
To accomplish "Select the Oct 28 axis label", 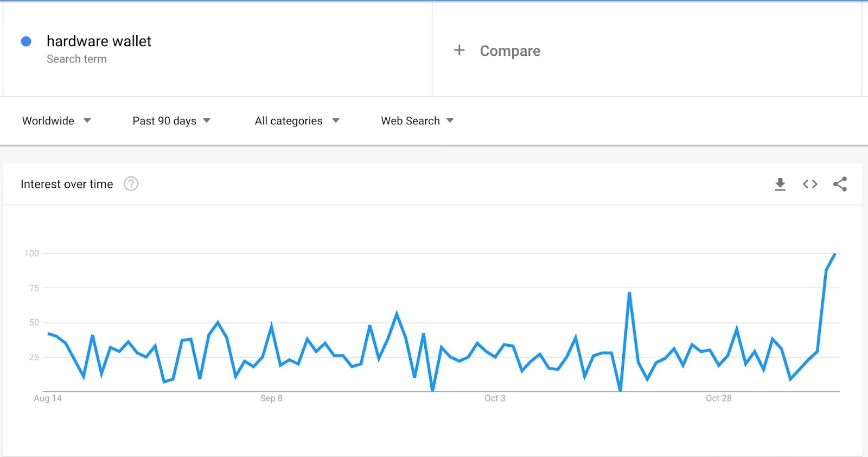I will (x=719, y=398).
